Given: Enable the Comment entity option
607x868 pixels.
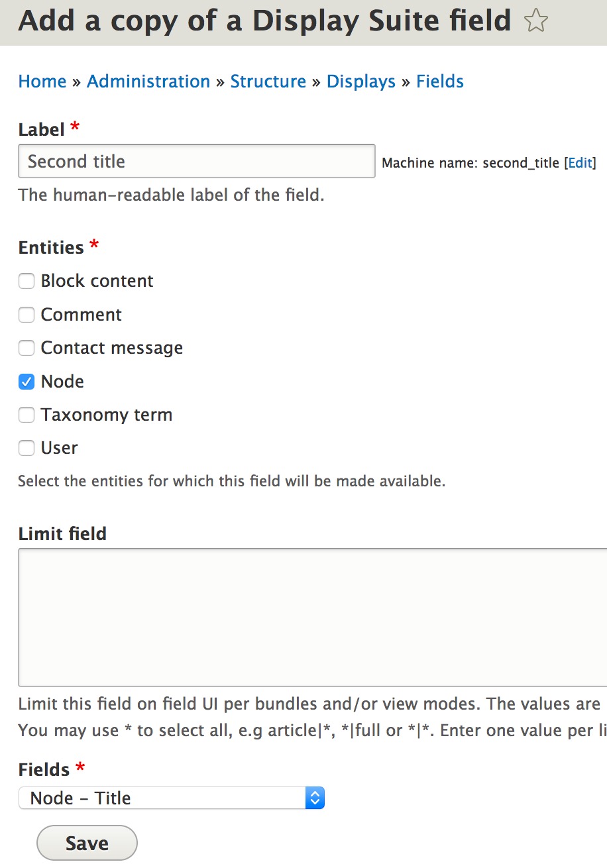Looking at the screenshot, I should pos(26,315).
